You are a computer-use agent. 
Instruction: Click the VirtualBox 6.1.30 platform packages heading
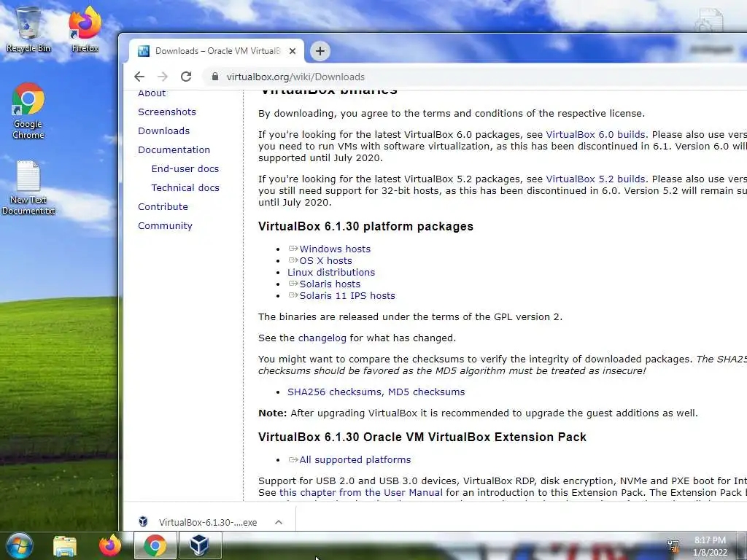click(x=365, y=226)
